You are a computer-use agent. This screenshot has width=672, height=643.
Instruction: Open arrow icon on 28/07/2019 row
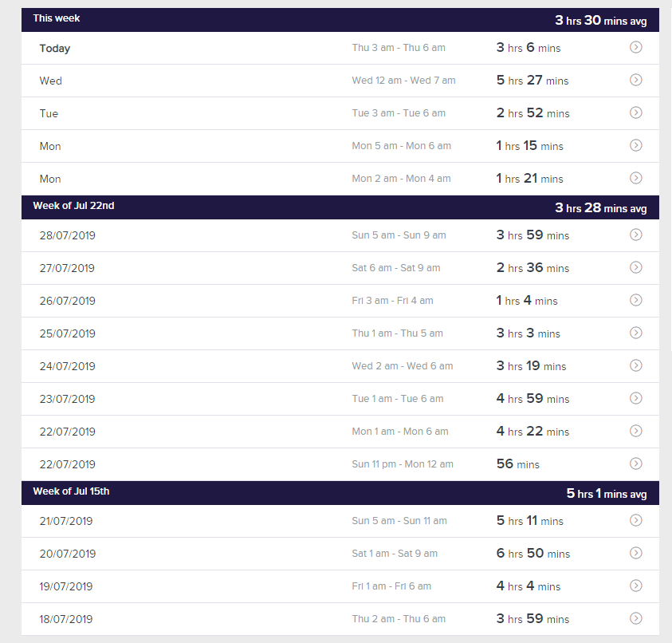[635, 235]
